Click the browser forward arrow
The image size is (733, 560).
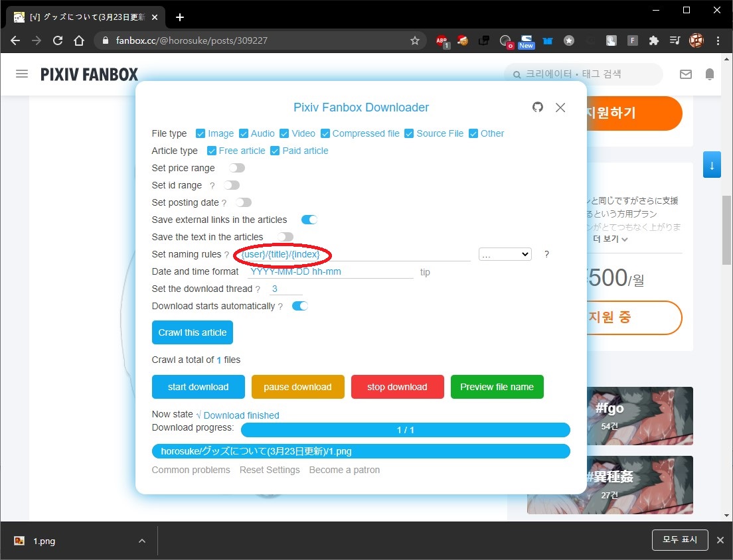[37, 40]
